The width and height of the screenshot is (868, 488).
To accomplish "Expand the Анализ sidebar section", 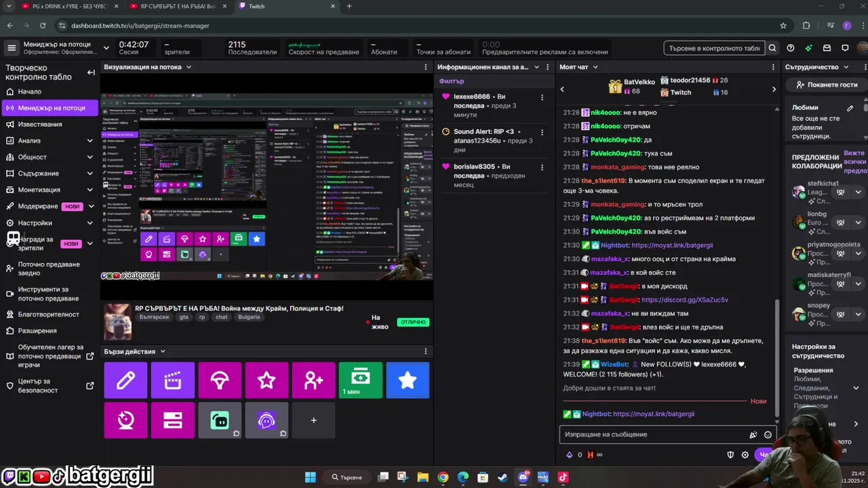I will 90,140.
